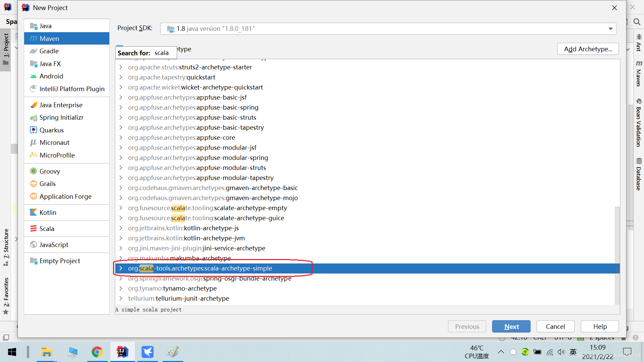Image resolution: width=644 pixels, height=362 pixels.
Task: Select scalate-archetype-guice archetype
Action: tap(206, 218)
